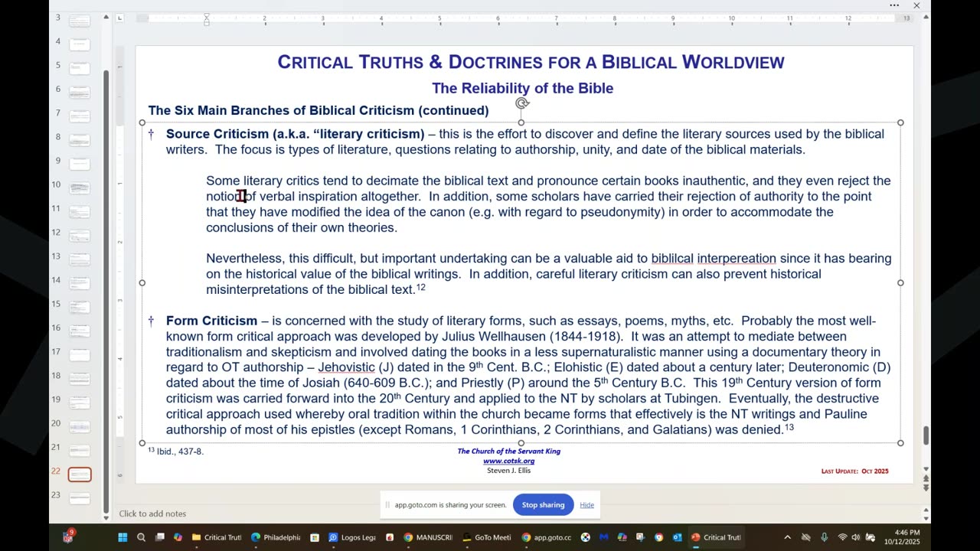Viewport: 980px width, 551px height.
Task: Select slide thumbnail 18
Action: (x=80, y=377)
